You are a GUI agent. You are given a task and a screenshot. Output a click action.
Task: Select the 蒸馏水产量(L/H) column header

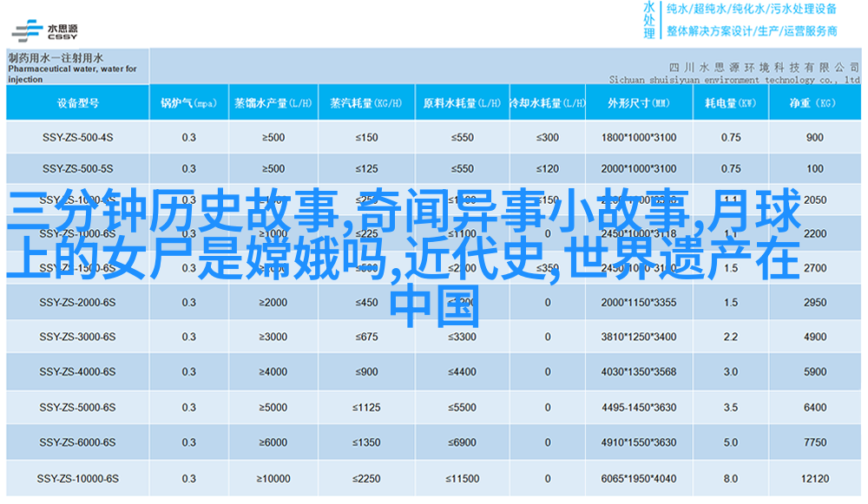(x=273, y=103)
